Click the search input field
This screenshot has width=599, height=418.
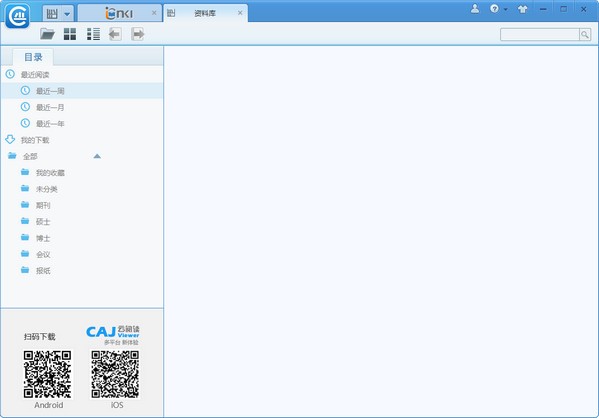(540, 35)
